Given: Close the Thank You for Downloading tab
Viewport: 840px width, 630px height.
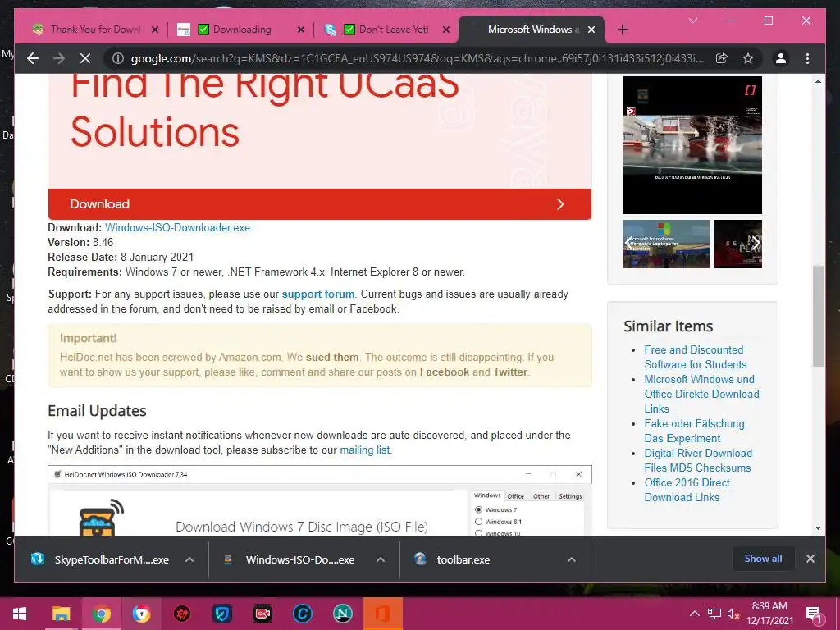Looking at the screenshot, I should coord(155,30).
